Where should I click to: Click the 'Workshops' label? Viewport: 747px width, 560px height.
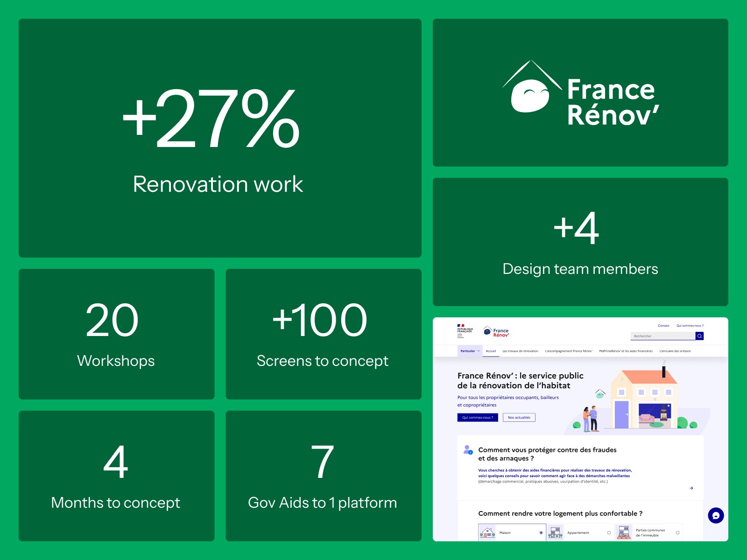click(116, 361)
